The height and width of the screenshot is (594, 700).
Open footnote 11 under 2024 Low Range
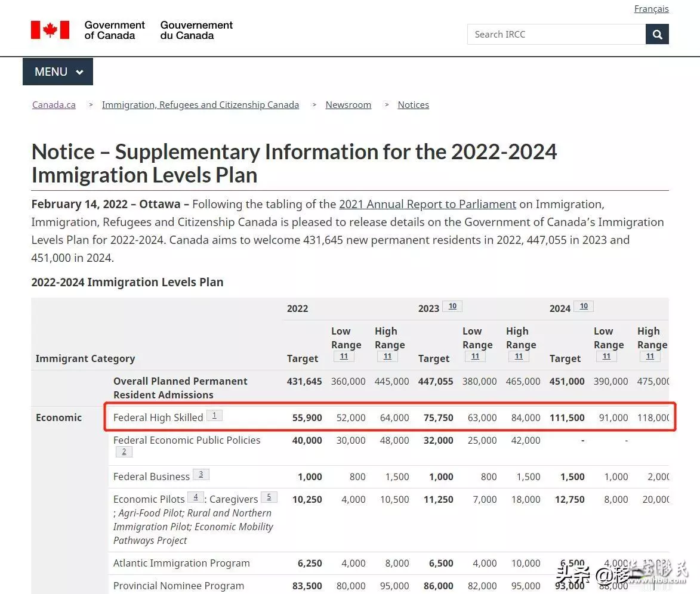606,357
